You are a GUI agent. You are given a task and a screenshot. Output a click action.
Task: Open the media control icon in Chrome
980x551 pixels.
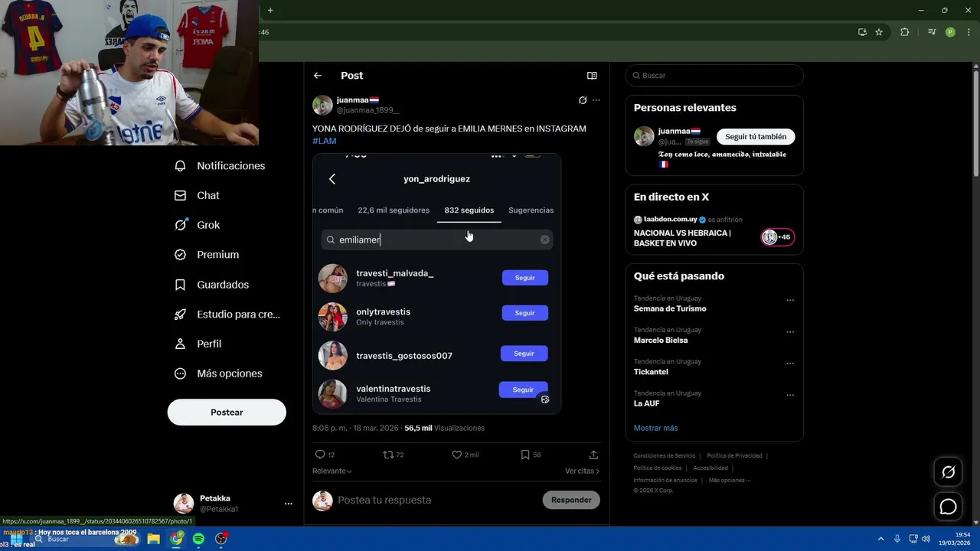[x=932, y=32]
